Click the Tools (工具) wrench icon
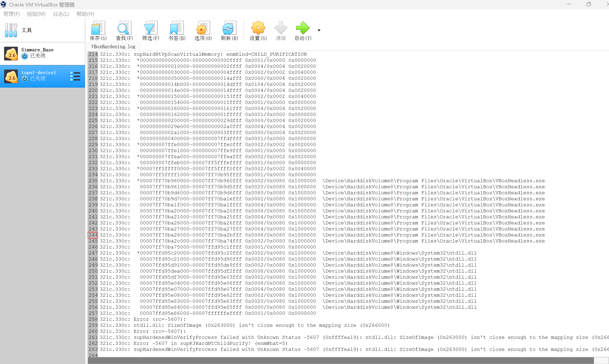This screenshot has height=364, width=609. (11, 30)
